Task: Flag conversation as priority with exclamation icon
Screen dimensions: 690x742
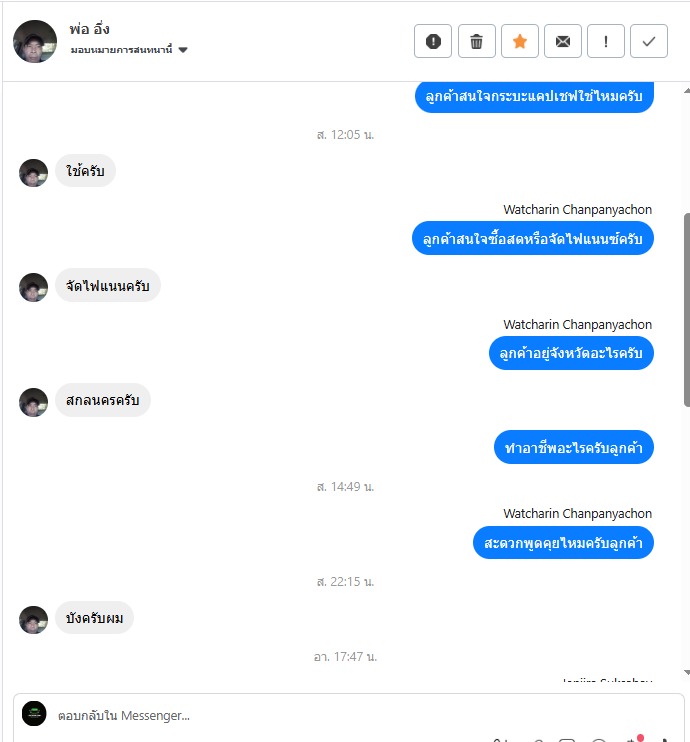Action: pyautogui.click(x=606, y=41)
